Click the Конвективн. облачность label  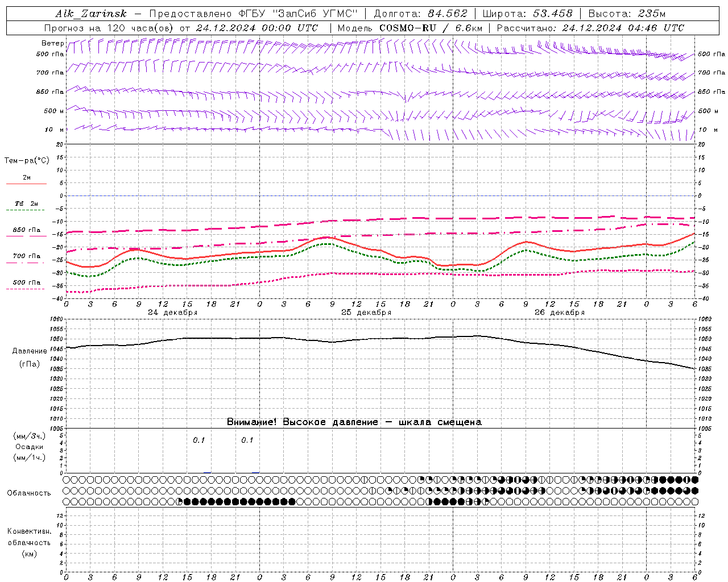pos(29,537)
